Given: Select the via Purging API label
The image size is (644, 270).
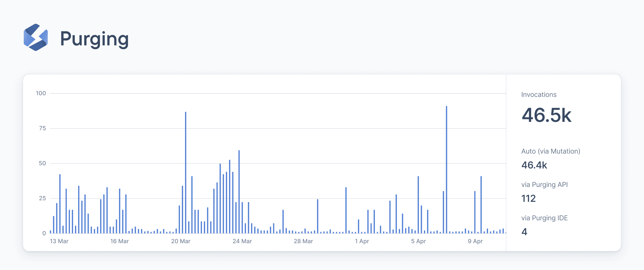Looking at the screenshot, I should click(544, 185).
